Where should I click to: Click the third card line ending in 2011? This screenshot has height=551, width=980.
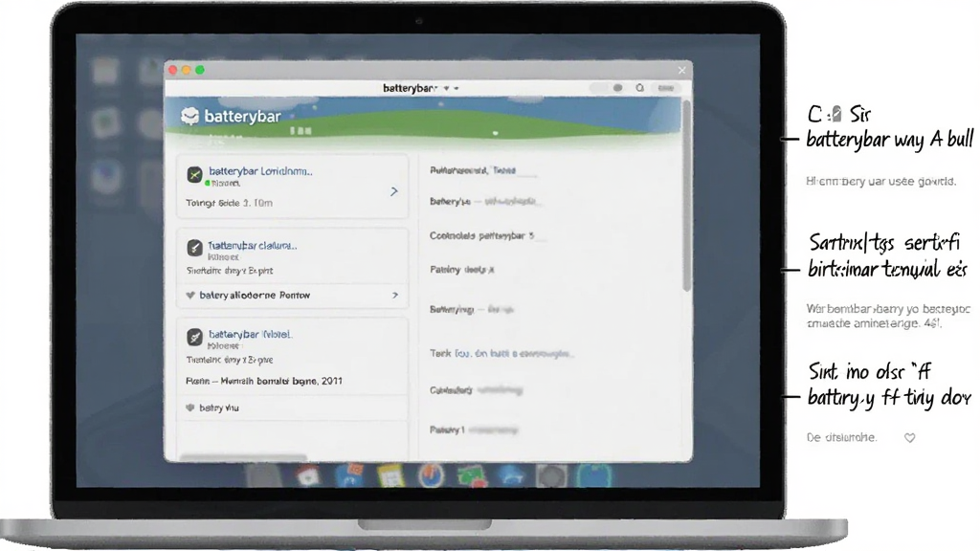[264, 381]
